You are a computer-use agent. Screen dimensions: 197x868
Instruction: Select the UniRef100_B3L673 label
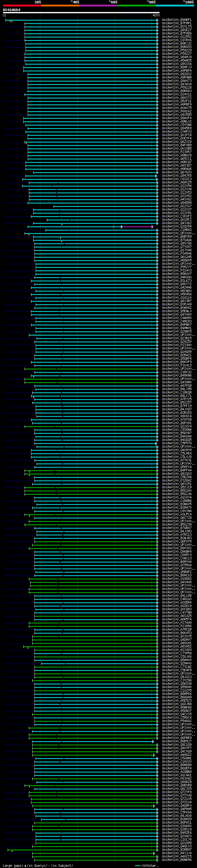pyautogui.click(x=176, y=281)
